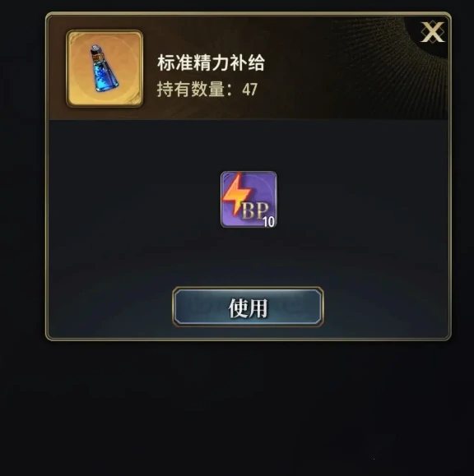Image resolution: width=474 pixels, height=476 pixels.
Task: Click the empty dialog area left of BP icon
Action: point(133,200)
